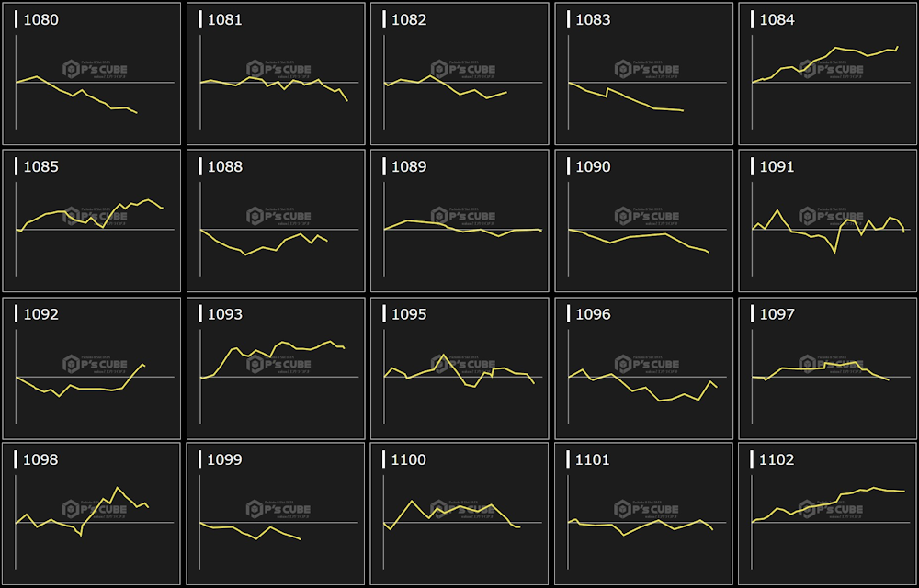Select the 1100 chart panel

pos(459,514)
